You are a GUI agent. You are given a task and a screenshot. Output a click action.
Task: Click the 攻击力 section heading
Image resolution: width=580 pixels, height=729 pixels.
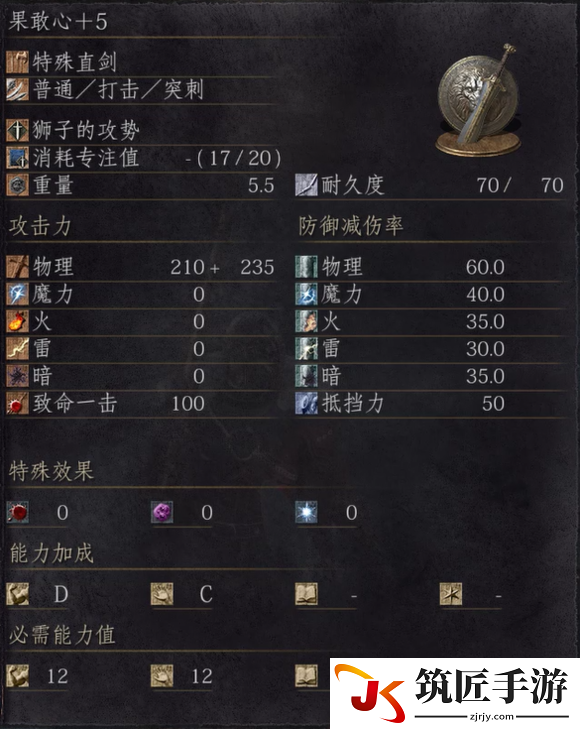pyautogui.click(x=40, y=226)
